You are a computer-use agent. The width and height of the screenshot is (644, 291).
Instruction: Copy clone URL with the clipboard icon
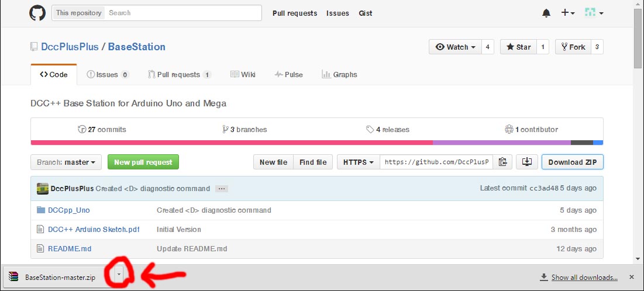tap(502, 162)
